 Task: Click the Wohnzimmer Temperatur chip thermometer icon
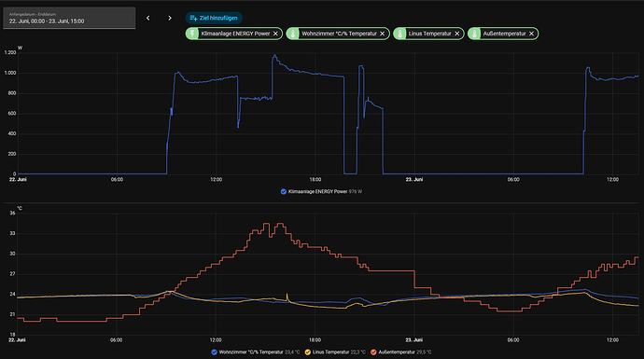tap(293, 34)
